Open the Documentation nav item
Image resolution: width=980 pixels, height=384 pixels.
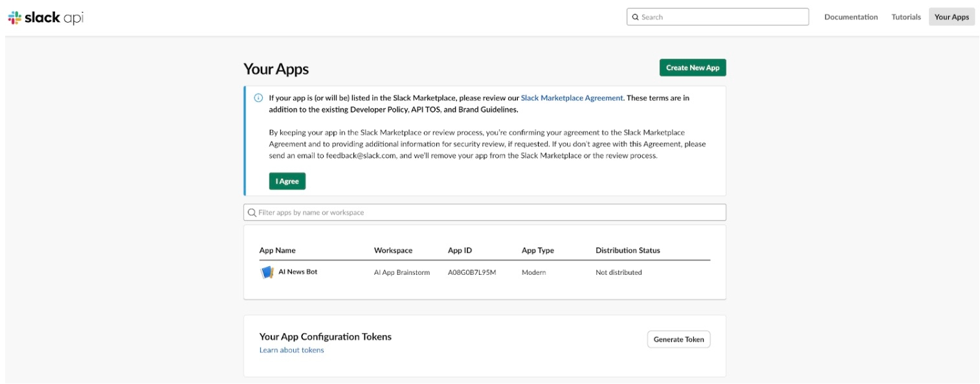[851, 17]
